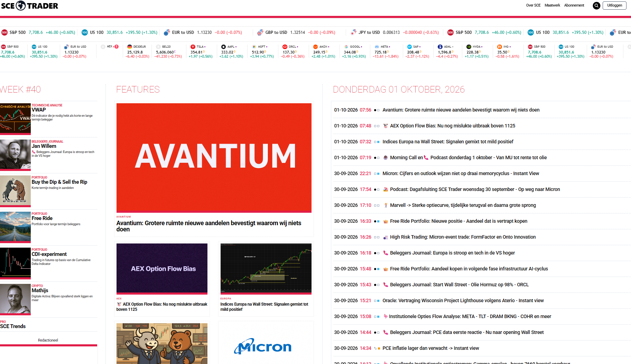Open the META ticker icon
631x364 pixels.
(377, 47)
